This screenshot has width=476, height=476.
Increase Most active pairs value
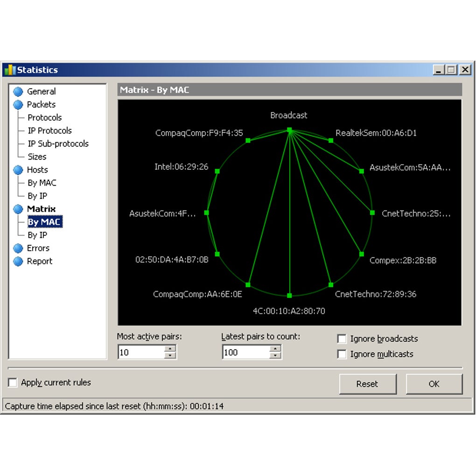tap(170, 349)
